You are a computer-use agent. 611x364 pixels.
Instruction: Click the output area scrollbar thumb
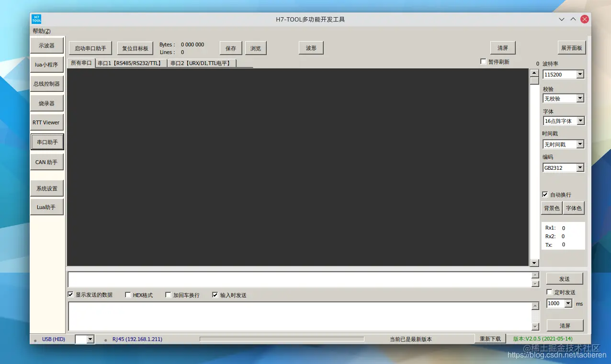pos(534,81)
